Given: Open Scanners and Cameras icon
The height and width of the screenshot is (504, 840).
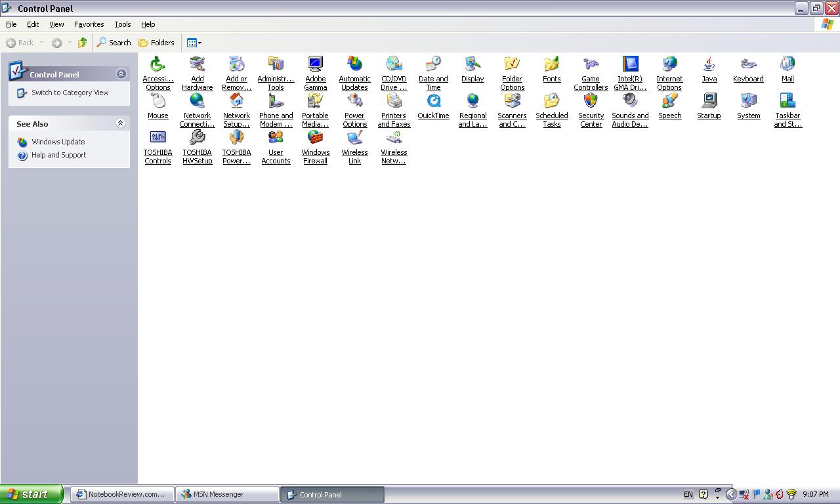Looking at the screenshot, I should coord(512,101).
